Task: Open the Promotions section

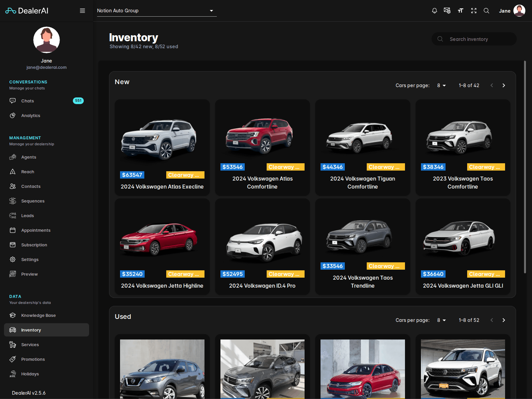Action: (33, 359)
